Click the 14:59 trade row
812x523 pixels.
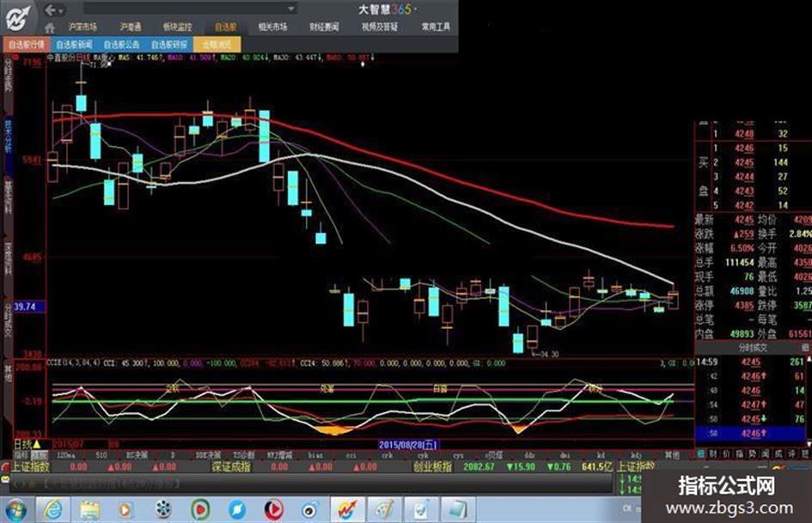[751, 362]
